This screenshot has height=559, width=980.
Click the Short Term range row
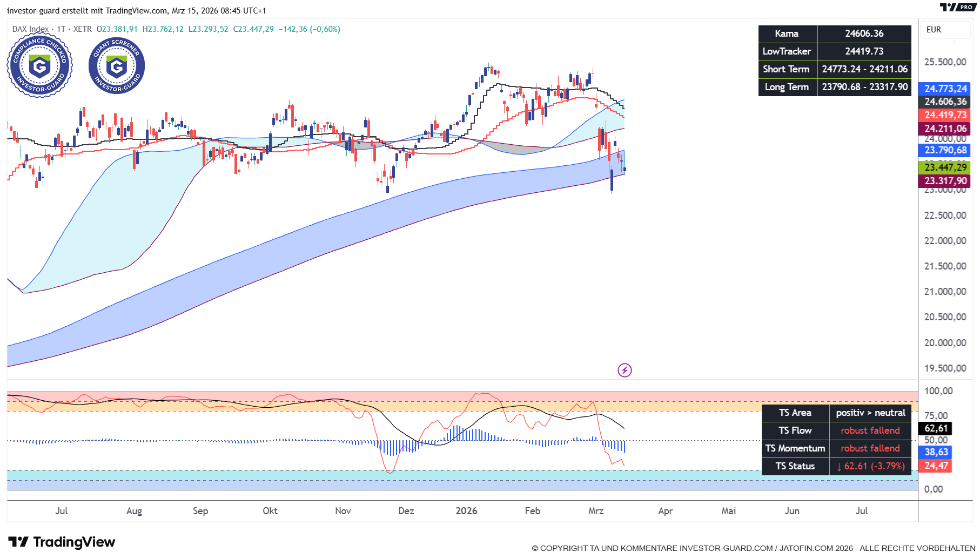[835, 69]
